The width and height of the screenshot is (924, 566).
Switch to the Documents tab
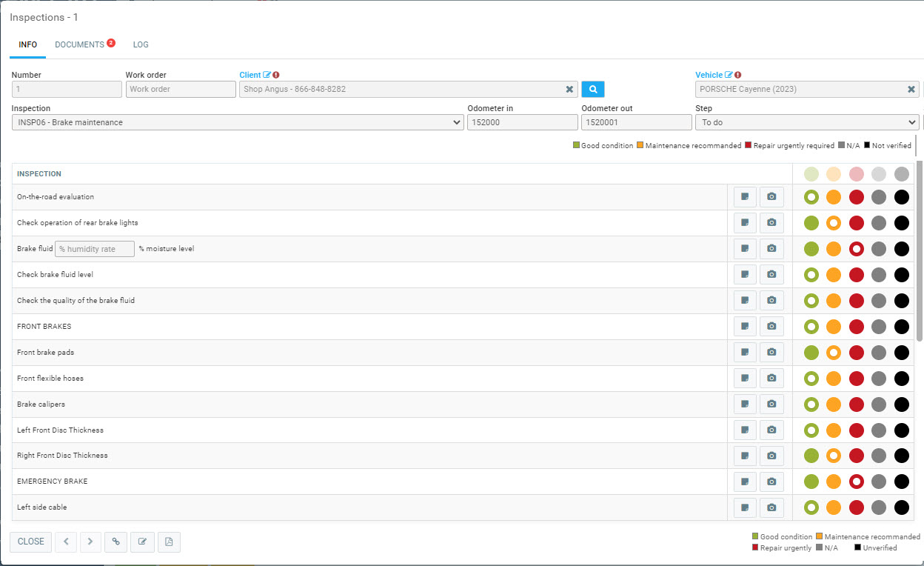click(x=79, y=44)
